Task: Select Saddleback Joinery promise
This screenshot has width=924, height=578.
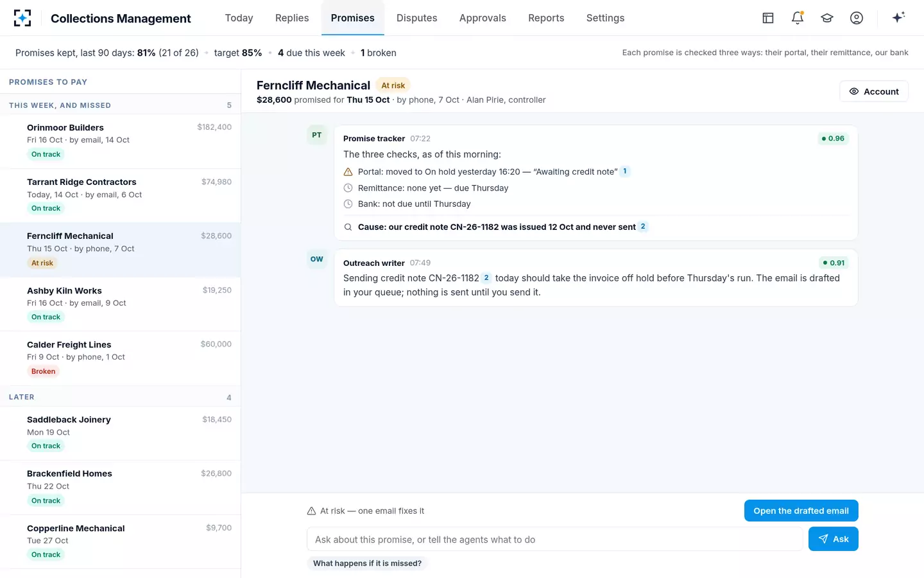Action: (120, 433)
